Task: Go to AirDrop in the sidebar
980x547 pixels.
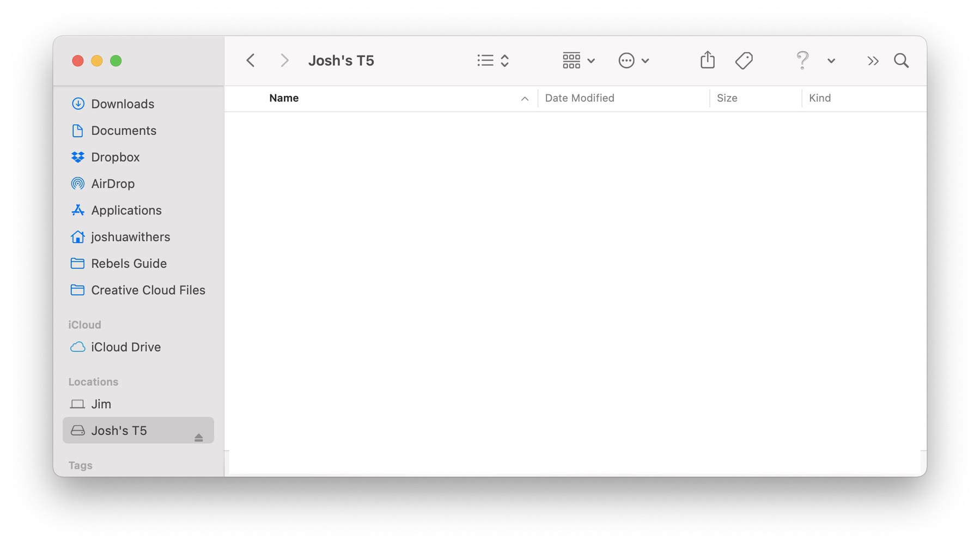Action: tap(112, 184)
